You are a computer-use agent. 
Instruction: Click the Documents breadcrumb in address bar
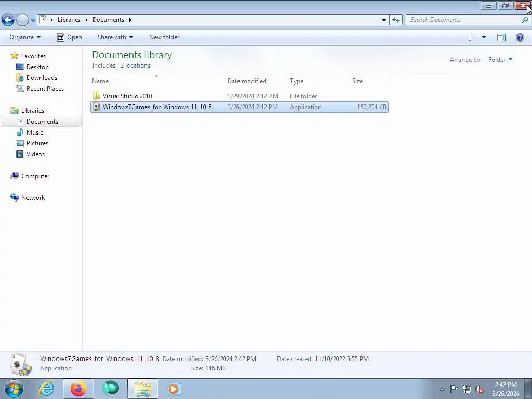[x=108, y=20]
